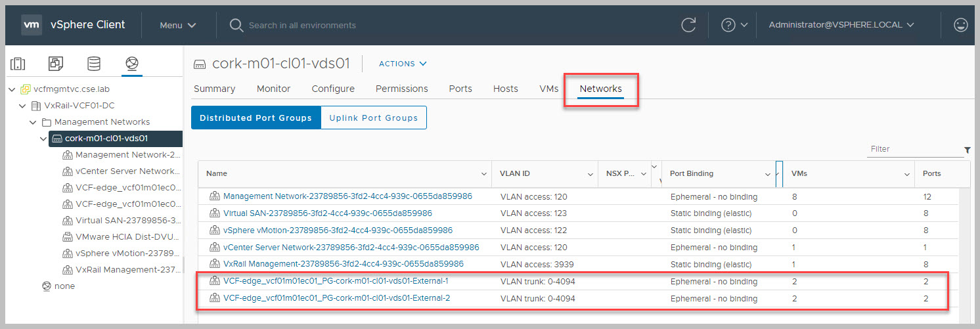Viewport: 980px width, 329px height.
Task: Switch to the Configure tab
Action: pyautogui.click(x=333, y=89)
